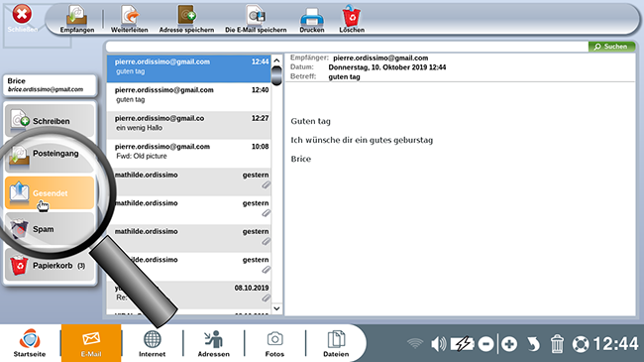644x362 pixels.
Task: Click the battery charging icon
Action: point(462,343)
